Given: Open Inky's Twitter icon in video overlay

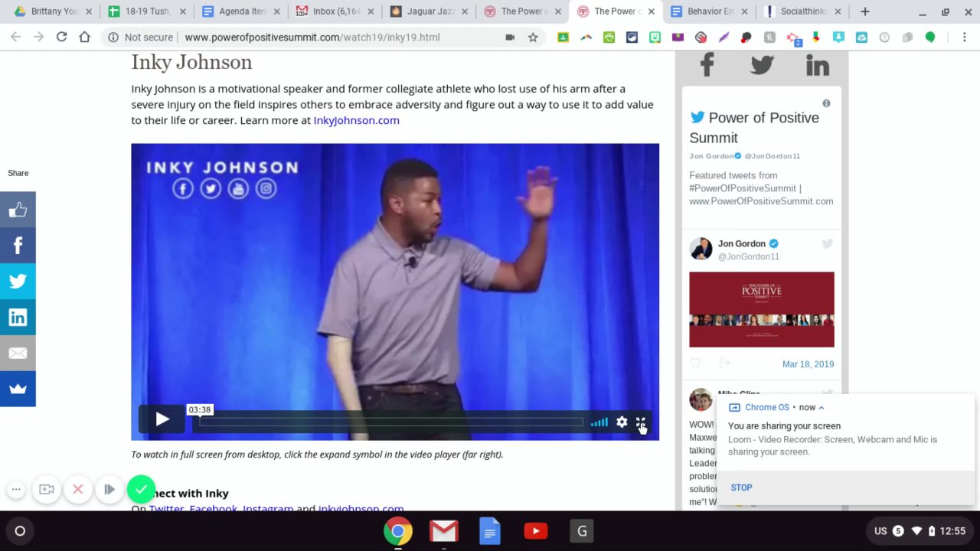Looking at the screenshot, I should pos(211,188).
